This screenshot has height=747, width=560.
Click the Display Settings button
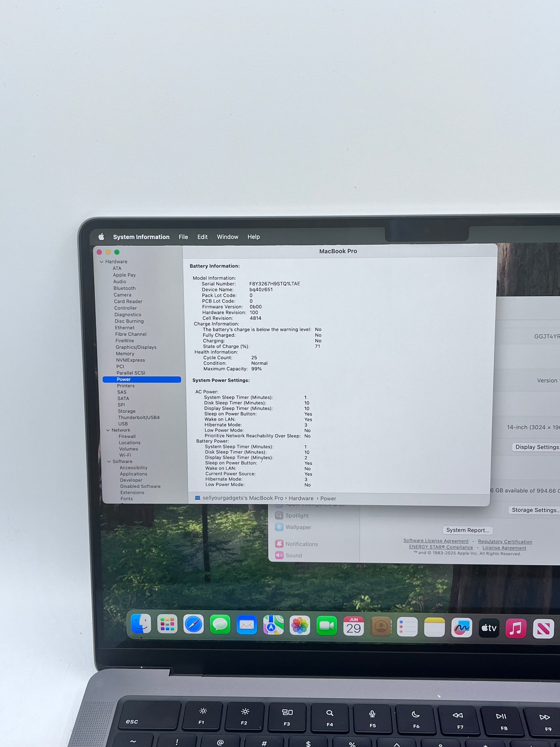click(x=536, y=447)
